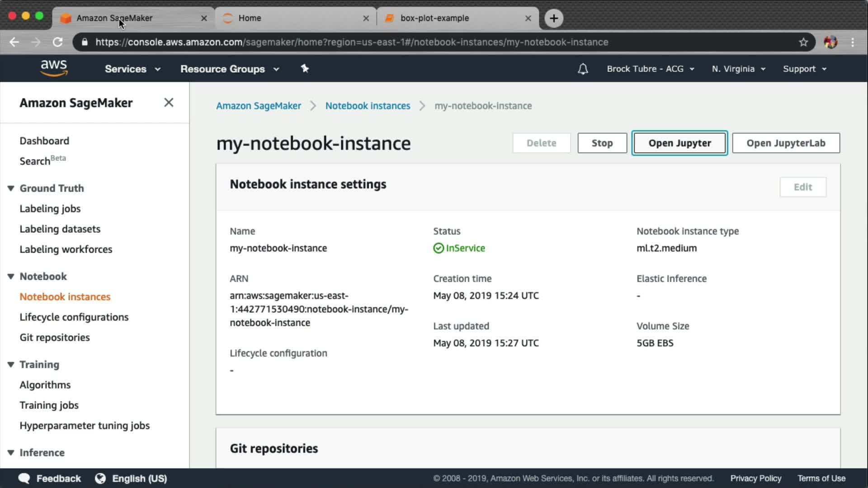
Task: Go to Notebook instances breadcrumb link
Action: coord(368,106)
